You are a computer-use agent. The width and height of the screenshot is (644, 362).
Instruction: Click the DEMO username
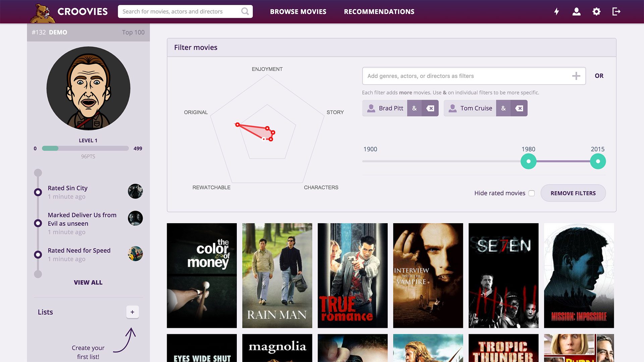58,33
